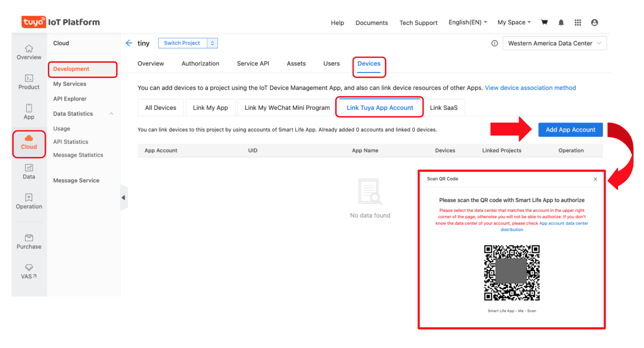Open the English(EN) language dropdown
The width and height of the screenshot is (644, 348).
467,22
